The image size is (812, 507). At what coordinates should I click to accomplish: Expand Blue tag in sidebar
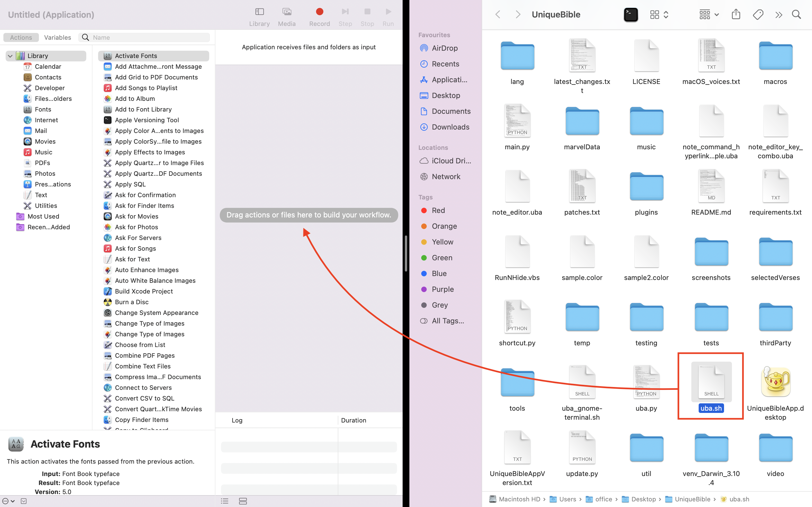439,273
